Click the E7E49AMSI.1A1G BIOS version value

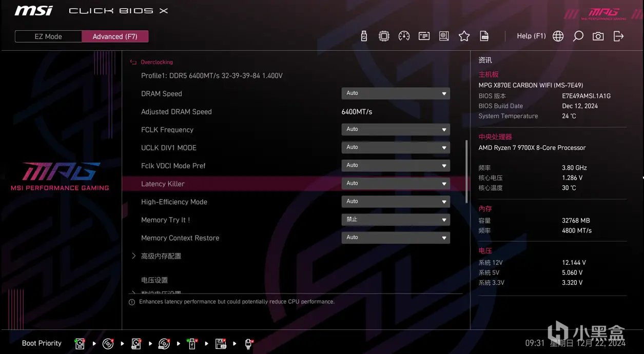pyautogui.click(x=587, y=96)
